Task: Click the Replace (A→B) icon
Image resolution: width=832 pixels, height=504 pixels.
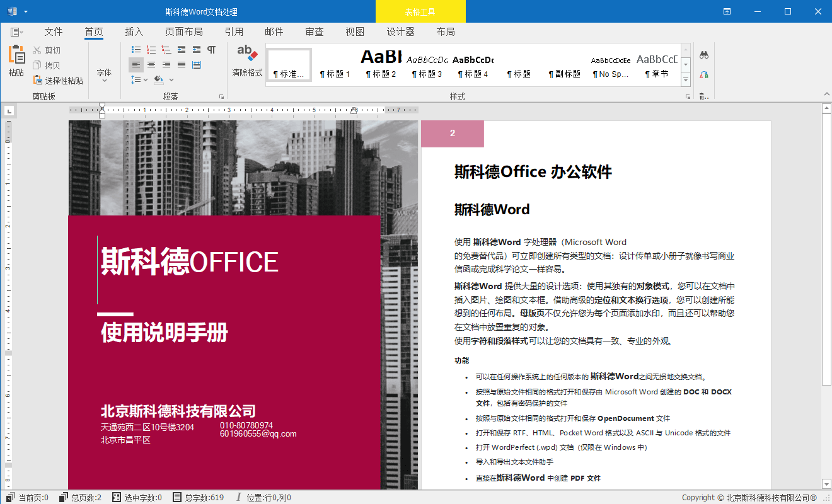Action: pyautogui.click(x=704, y=74)
